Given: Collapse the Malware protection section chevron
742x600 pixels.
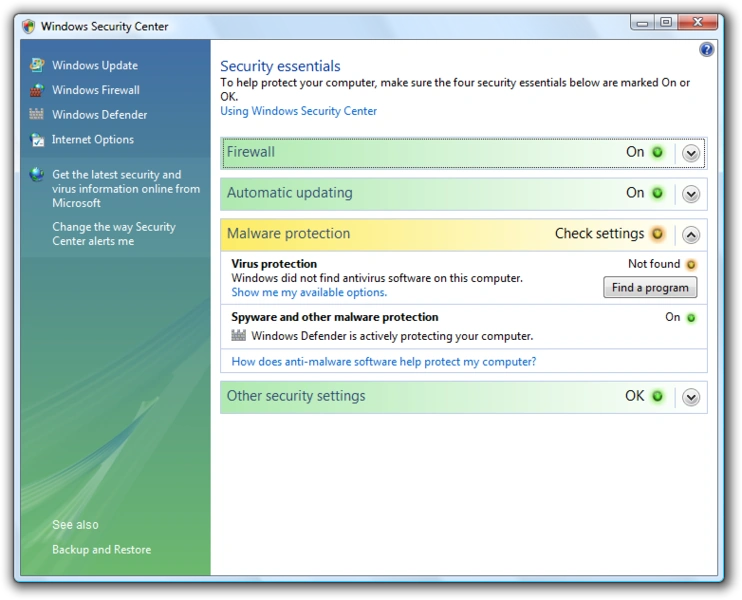Looking at the screenshot, I should 691,234.
